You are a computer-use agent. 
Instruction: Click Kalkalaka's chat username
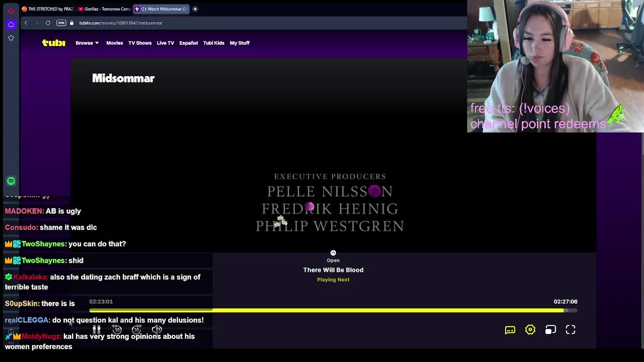[31, 277]
